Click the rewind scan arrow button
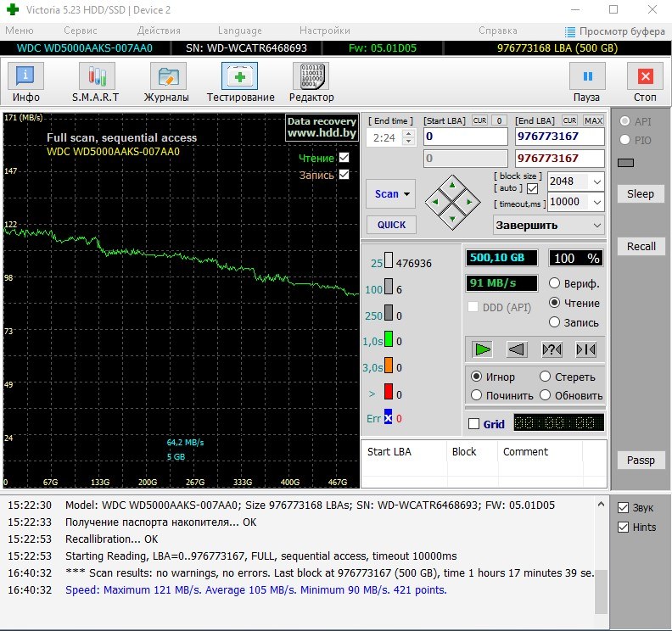Image resolution: width=672 pixels, height=631 pixels. pos(517,349)
